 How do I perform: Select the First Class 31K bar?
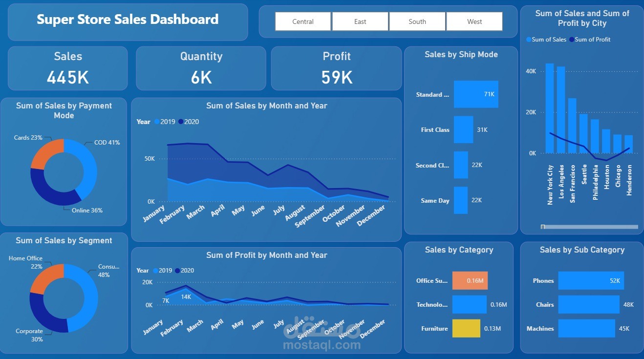click(463, 129)
